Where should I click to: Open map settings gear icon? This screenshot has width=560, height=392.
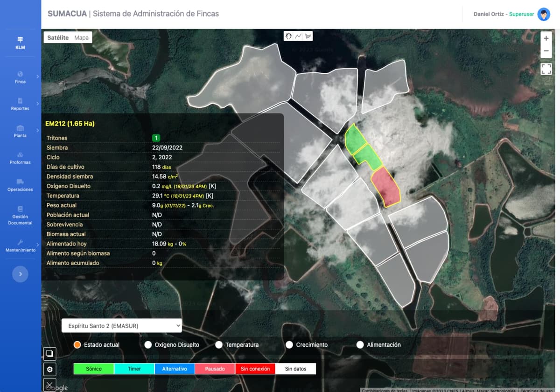pyautogui.click(x=50, y=370)
